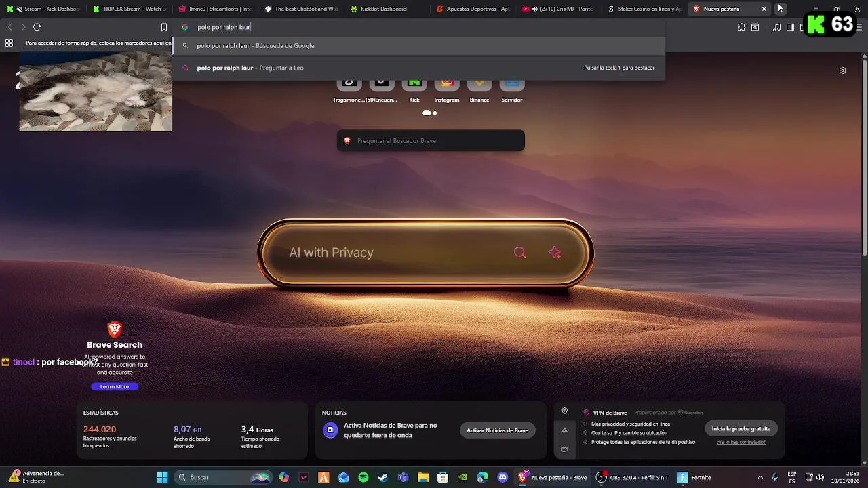
Task: Toggle the browser sidebar panel icon
Action: pyautogui.click(x=790, y=27)
